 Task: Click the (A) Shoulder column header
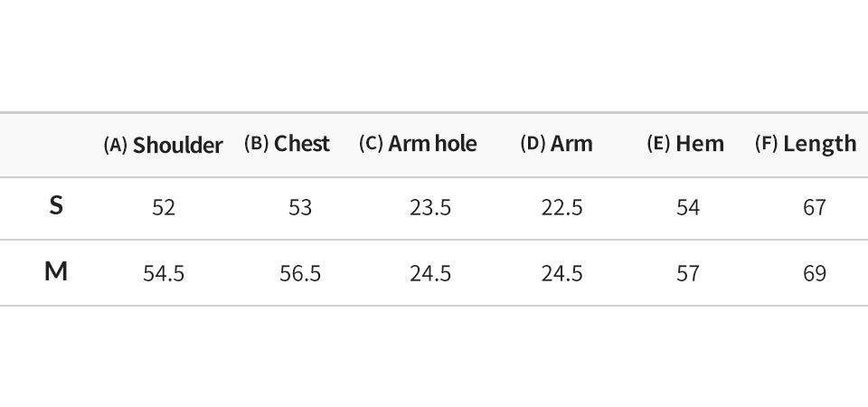click(164, 145)
